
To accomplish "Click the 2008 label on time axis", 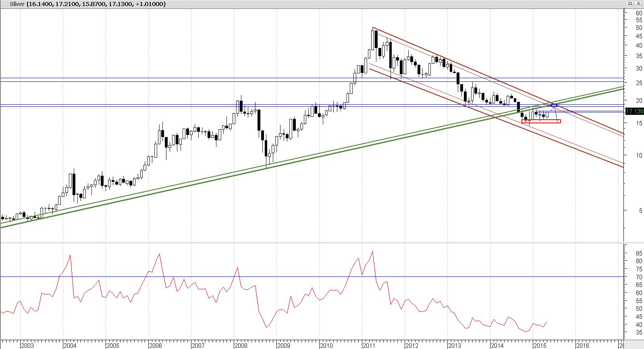I will [x=241, y=345].
